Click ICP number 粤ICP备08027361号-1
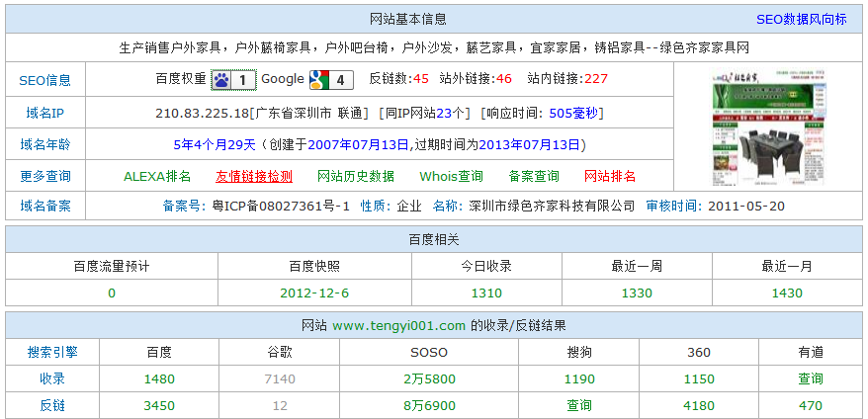The width and height of the screenshot is (868, 419). (281, 207)
